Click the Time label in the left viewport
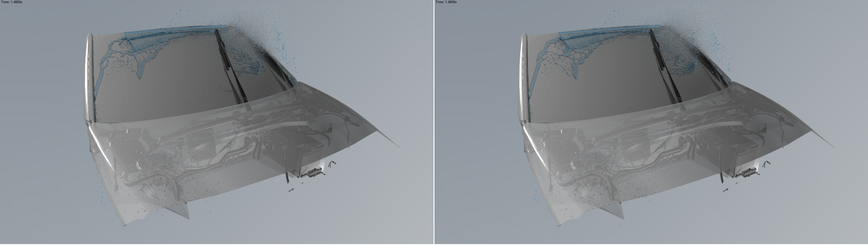 (x=11, y=2)
